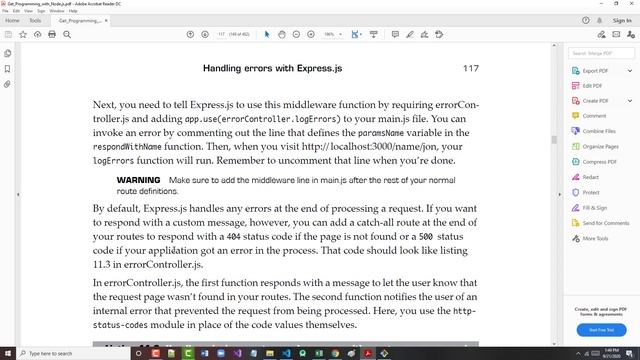
Task: Expand the Export PDF section
Action: [630, 71]
